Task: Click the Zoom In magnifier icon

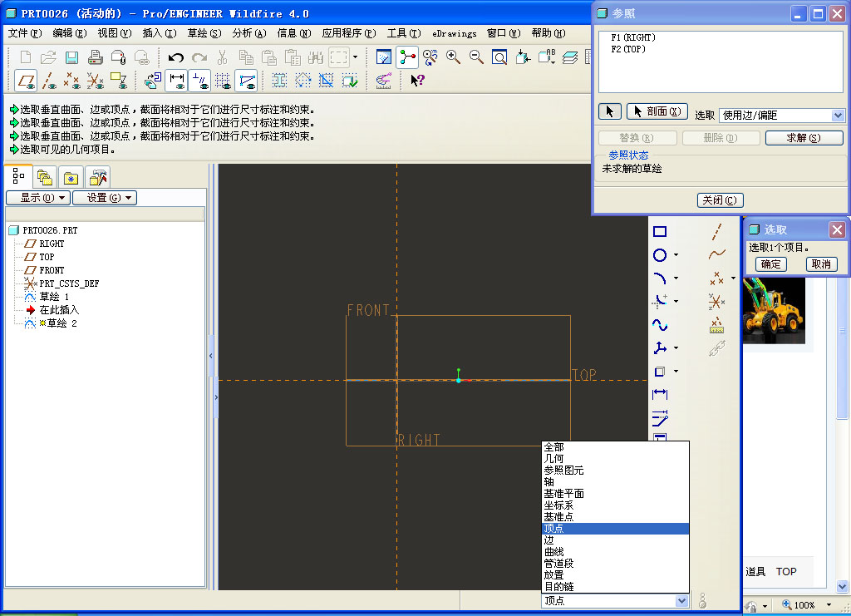Action: pyautogui.click(x=453, y=57)
